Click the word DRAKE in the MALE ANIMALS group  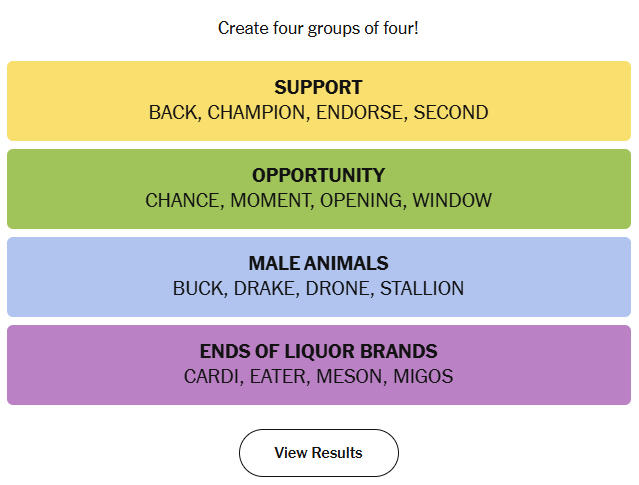click(263, 289)
